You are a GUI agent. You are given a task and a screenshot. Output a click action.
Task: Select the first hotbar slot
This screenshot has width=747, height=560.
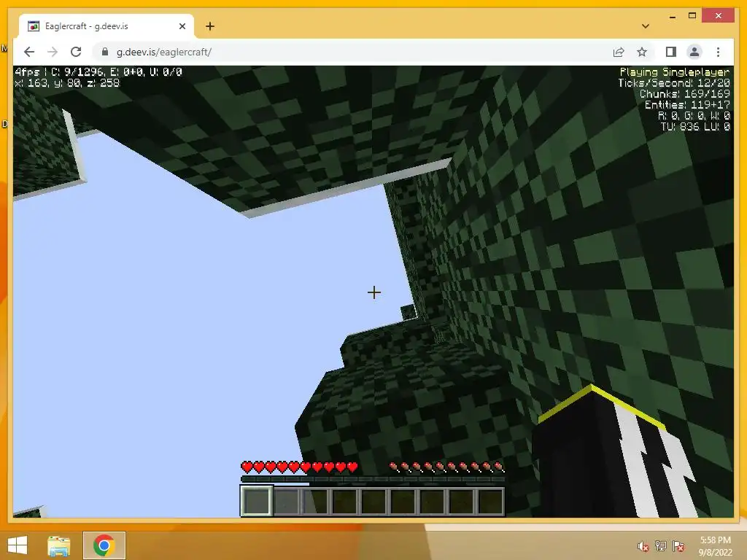point(256,500)
